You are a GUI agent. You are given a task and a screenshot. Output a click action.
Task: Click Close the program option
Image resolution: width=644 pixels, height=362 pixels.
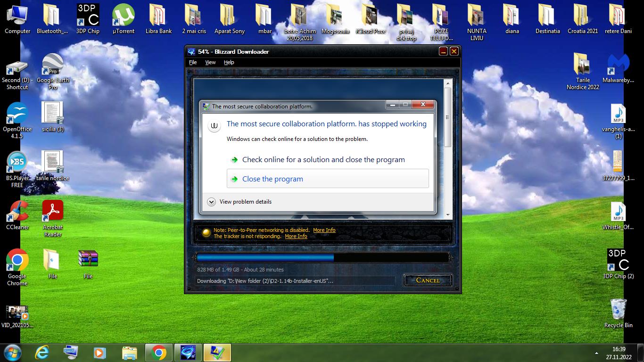[272, 179]
